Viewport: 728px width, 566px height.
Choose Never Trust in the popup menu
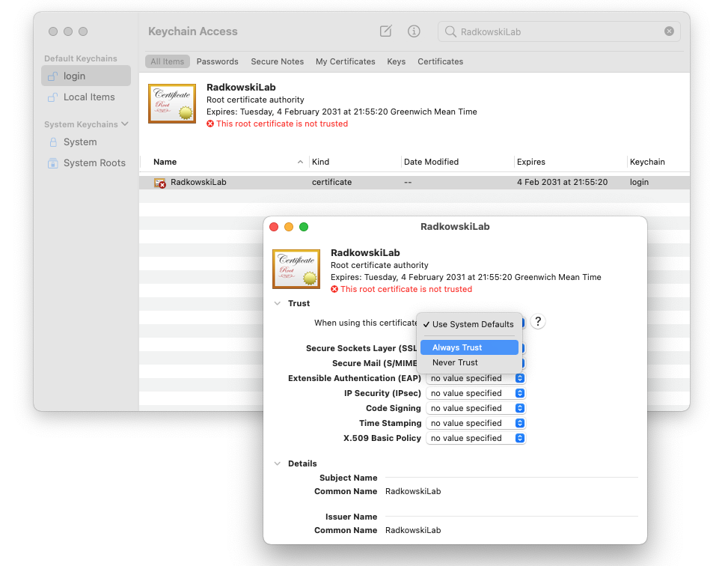tap(469, 362)
